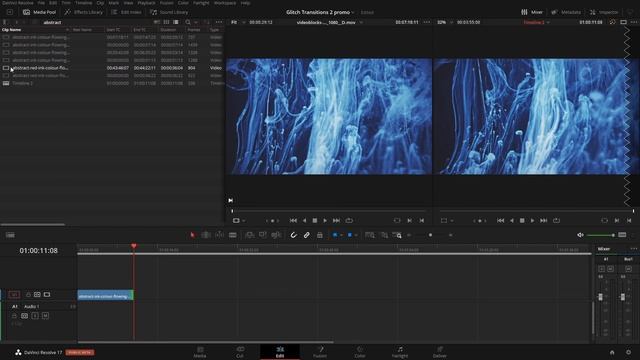Click the Media Pool search icon
640x360 pixels.
[x=188, y=22]
